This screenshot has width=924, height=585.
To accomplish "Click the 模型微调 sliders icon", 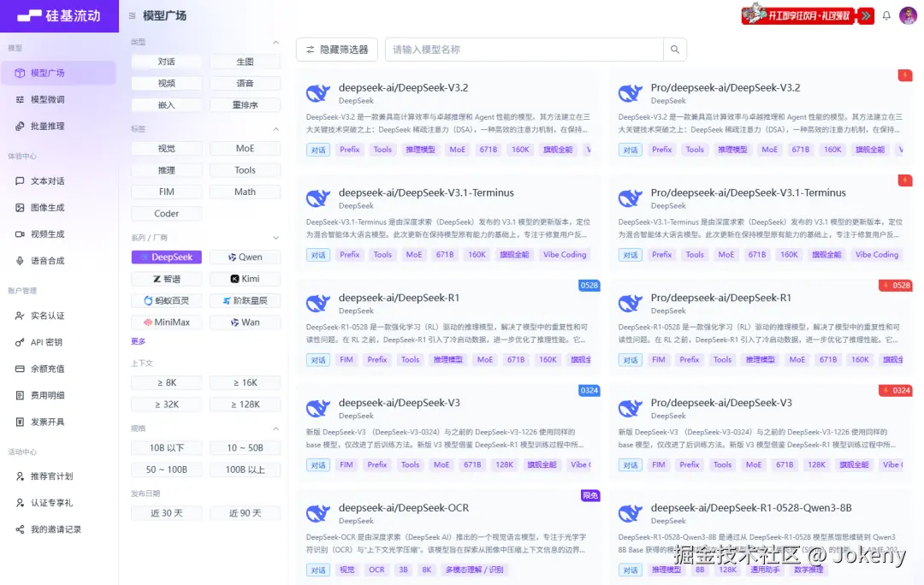I will pos(20,99).
